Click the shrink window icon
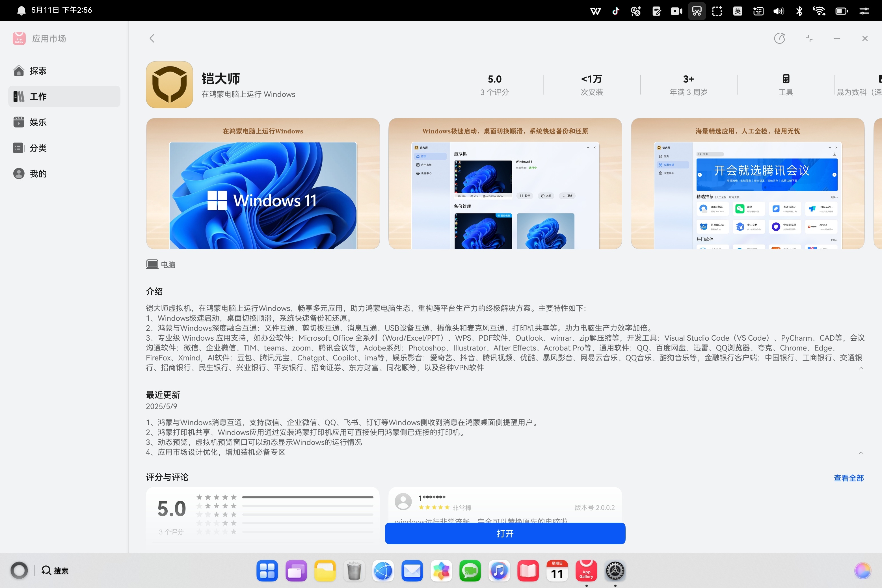 coord(809,38)
